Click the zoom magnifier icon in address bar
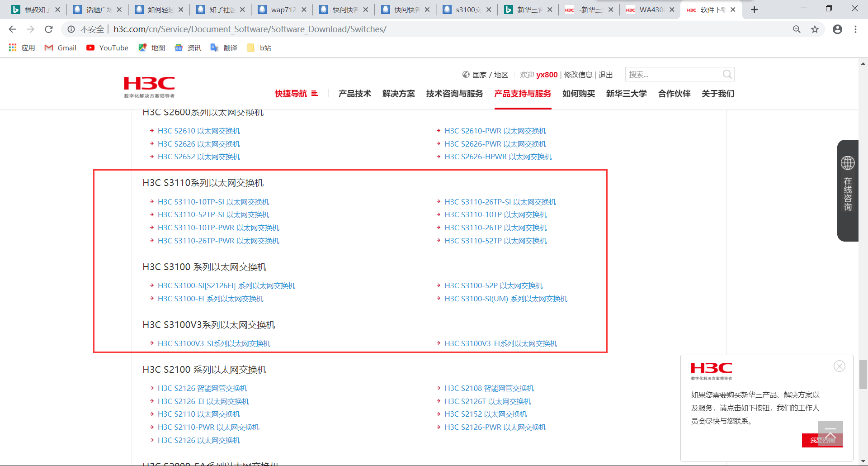Viewport: 868px width, 466px height. [797, 29]
